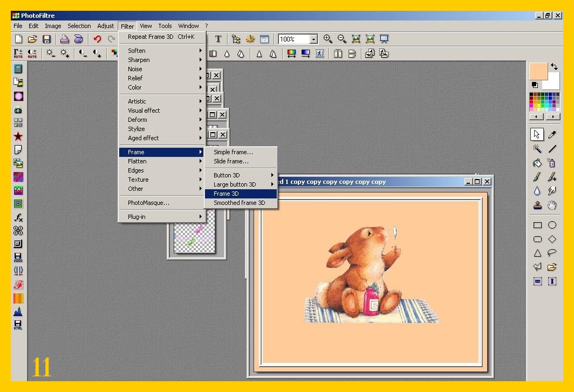This screenshot has width=574, height=392.
Task: Pick the Eyedropper tool
Action: (552, 134)
